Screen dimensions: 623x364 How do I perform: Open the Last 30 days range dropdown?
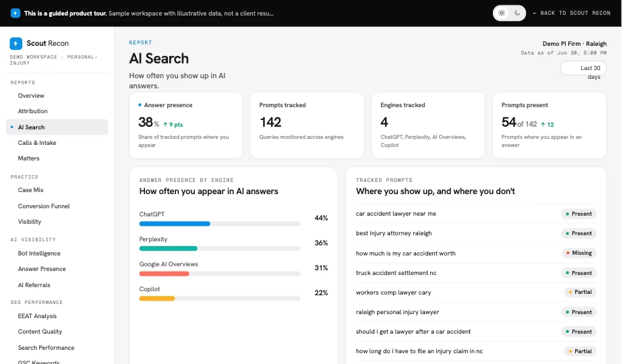tap(583, 68)
